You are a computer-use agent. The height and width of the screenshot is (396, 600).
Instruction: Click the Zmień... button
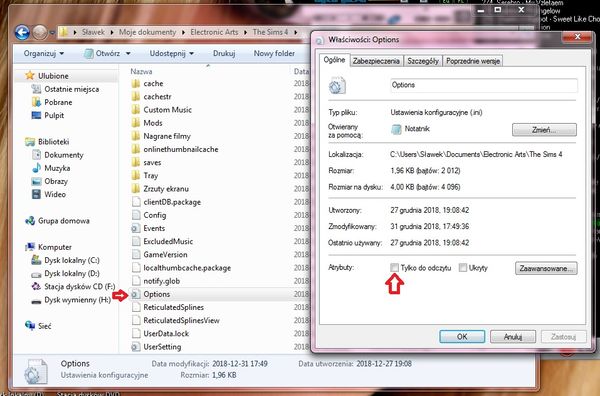(x=544, y=130)
